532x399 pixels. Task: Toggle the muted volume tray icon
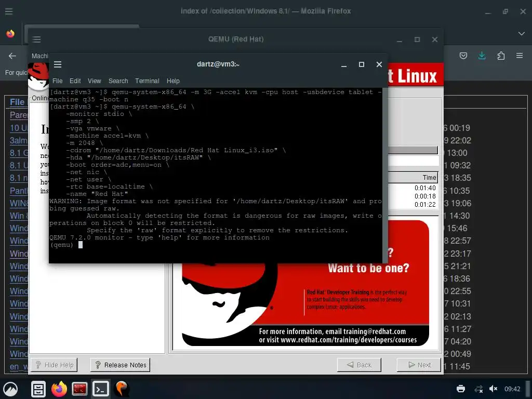click(493, 389)
